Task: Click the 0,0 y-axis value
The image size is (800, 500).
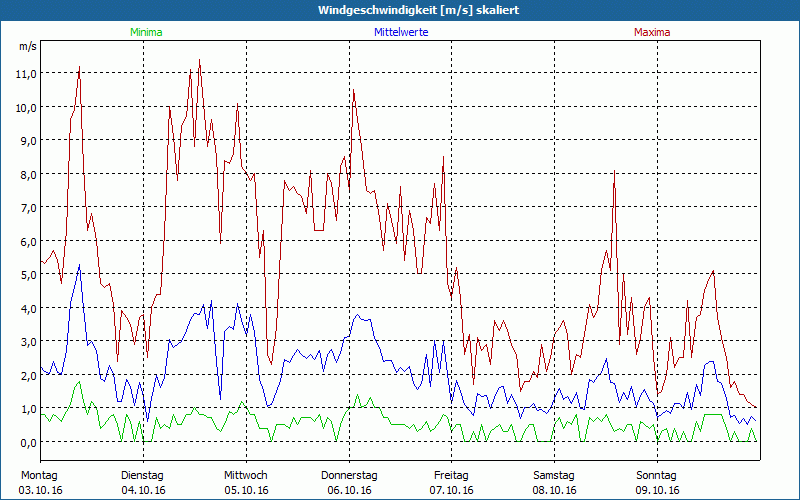Action: [28, 442]
